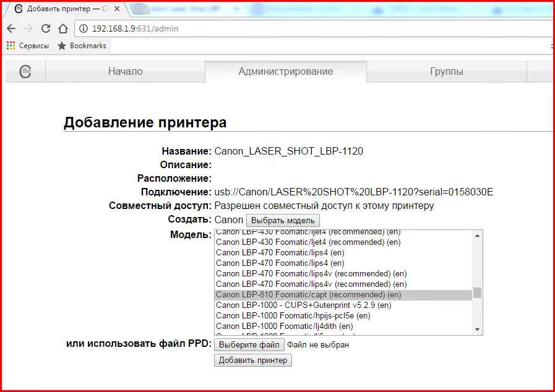The height and width of the screenshot is (392, 555).
Task: Click the Выбрать модель button
Action: point(283,220)
